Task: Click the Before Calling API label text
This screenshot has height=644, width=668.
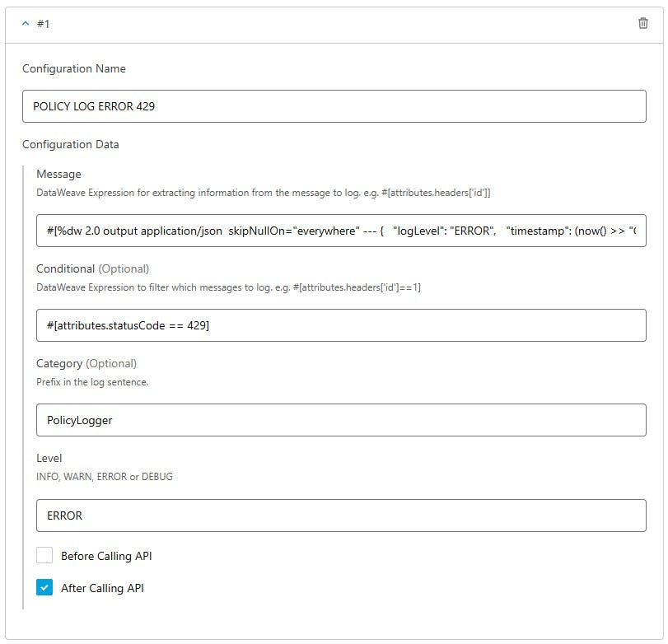Action: pyautogui.click(x=106, y=556)
